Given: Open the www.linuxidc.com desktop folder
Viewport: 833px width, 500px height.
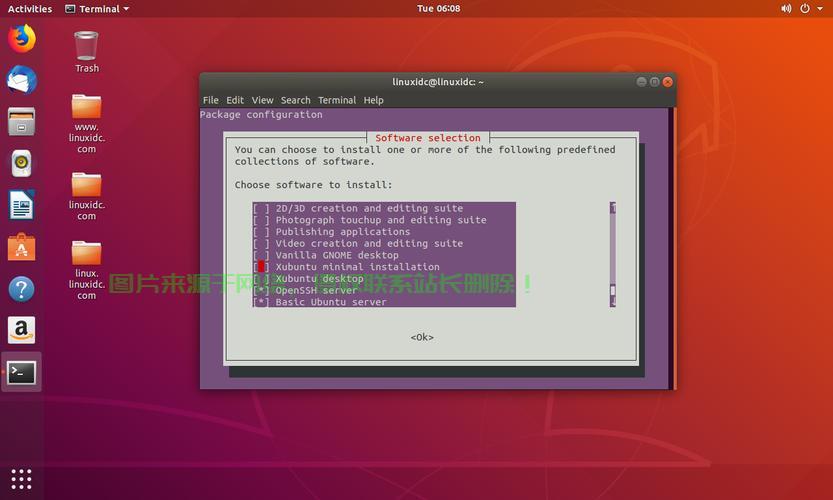Looking at the screenshot, I should point(86,123).
